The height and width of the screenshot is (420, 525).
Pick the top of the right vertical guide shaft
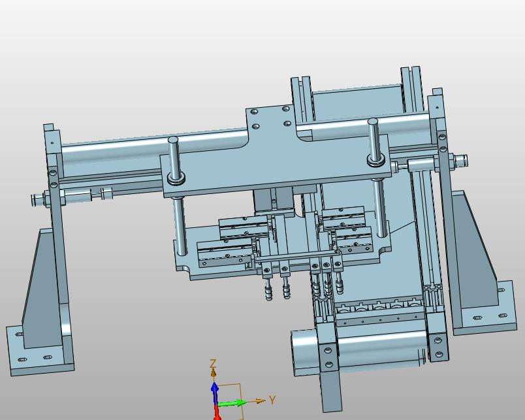pyautogui.click(x=373, y=121)
